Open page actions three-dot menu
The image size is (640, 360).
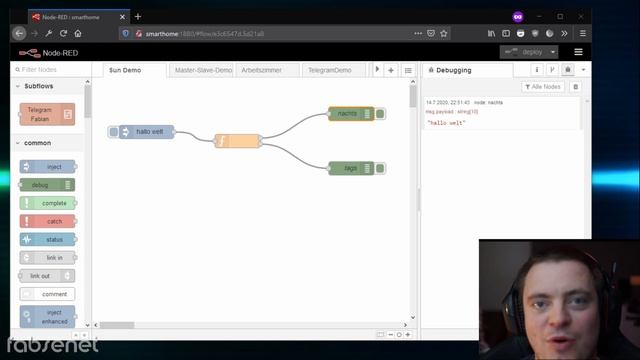pos(418,33)
